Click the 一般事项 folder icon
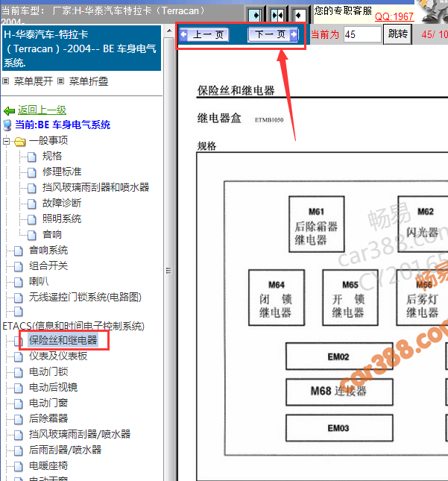The image size is (448, 481). tap(20, 142)
